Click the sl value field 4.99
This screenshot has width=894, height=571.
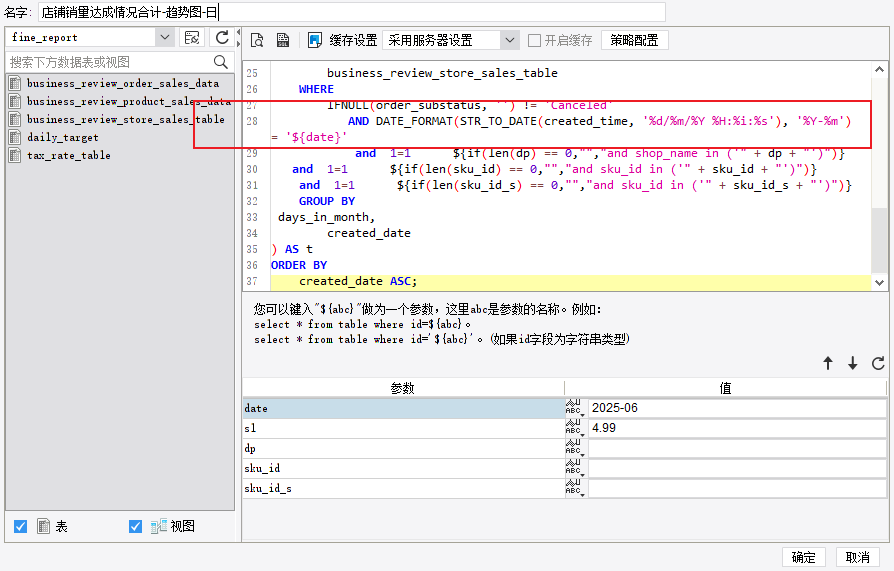[x=737, y=428]
